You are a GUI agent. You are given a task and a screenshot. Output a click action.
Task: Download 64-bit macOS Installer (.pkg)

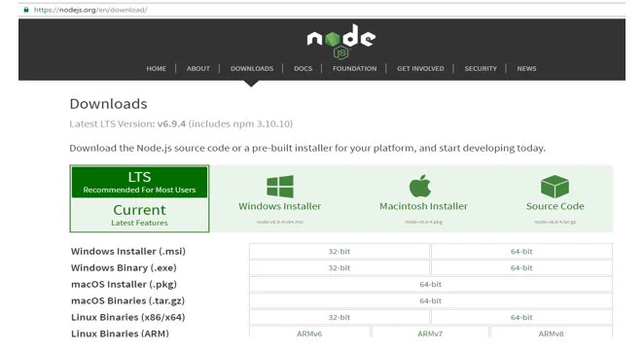(430, 284)
